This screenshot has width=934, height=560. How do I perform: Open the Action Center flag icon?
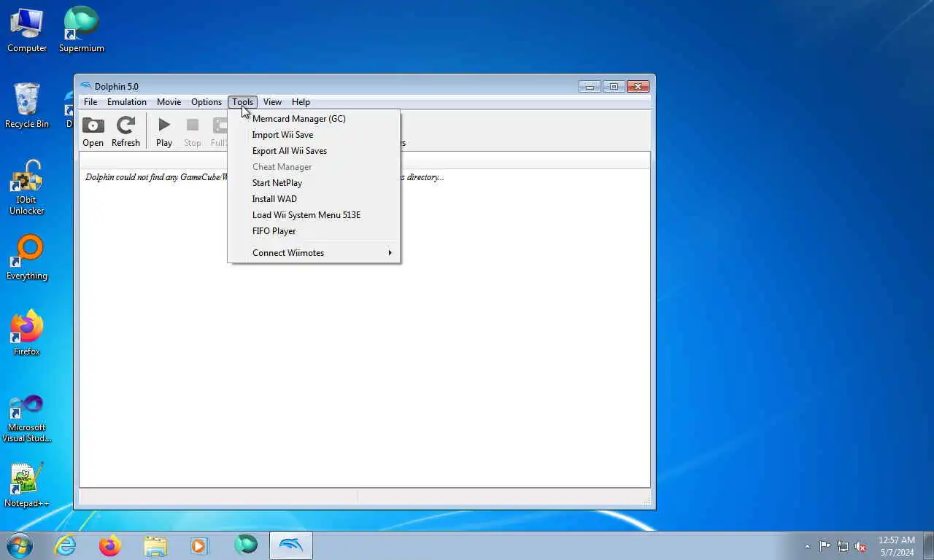825,546
